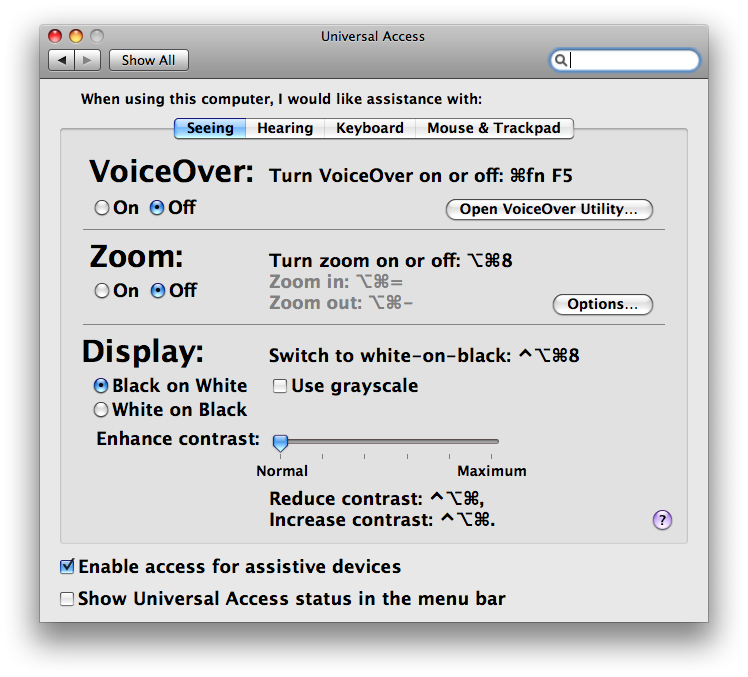
Task: Turn VoiceOver On
Action: click(102, 208)
